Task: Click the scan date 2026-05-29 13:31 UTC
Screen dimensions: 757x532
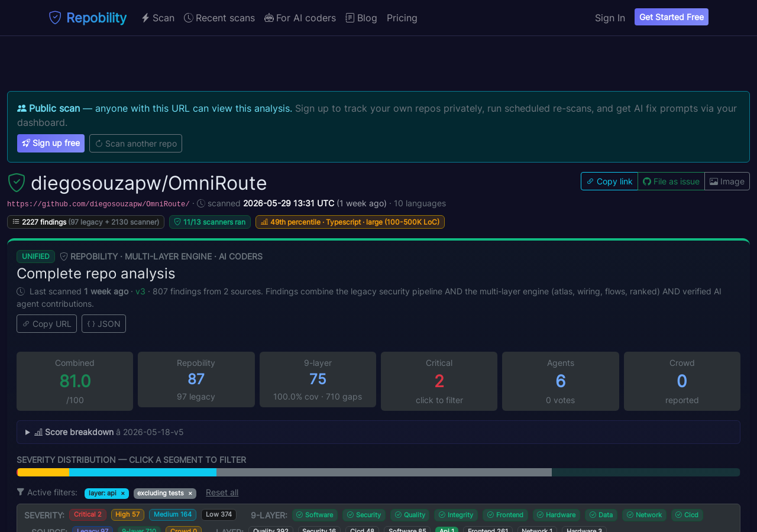Action: [x=289, y=203]
